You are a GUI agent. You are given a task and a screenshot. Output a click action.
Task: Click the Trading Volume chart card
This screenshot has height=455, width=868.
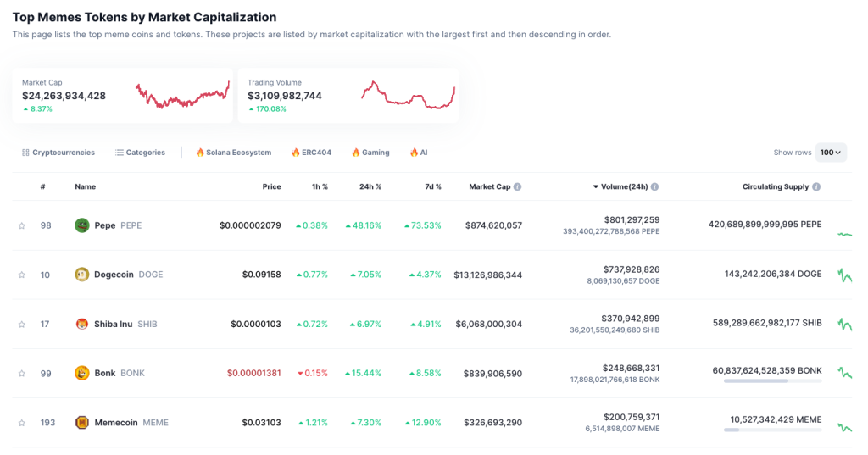[x=348, y=96]
